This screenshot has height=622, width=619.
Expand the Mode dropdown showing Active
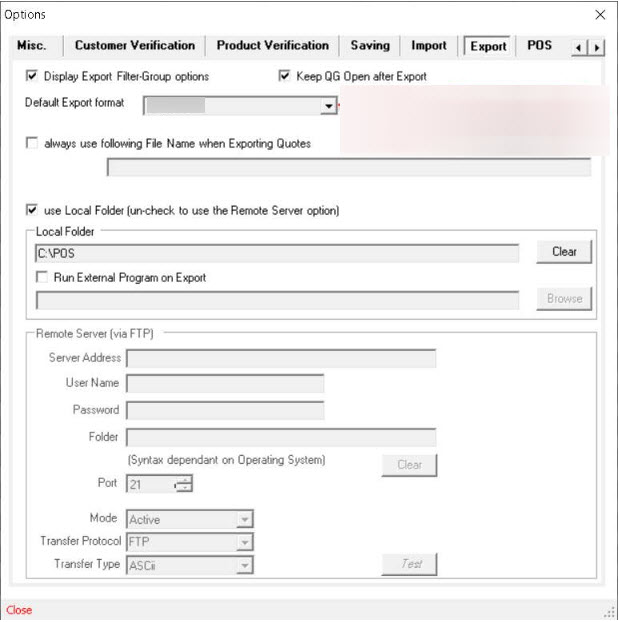click(244, 519)
